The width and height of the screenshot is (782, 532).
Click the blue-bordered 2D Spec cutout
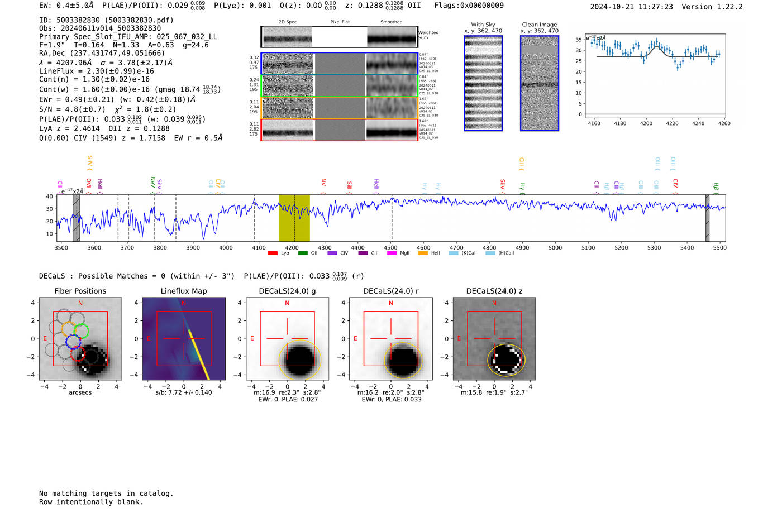[x=288, y=64]
